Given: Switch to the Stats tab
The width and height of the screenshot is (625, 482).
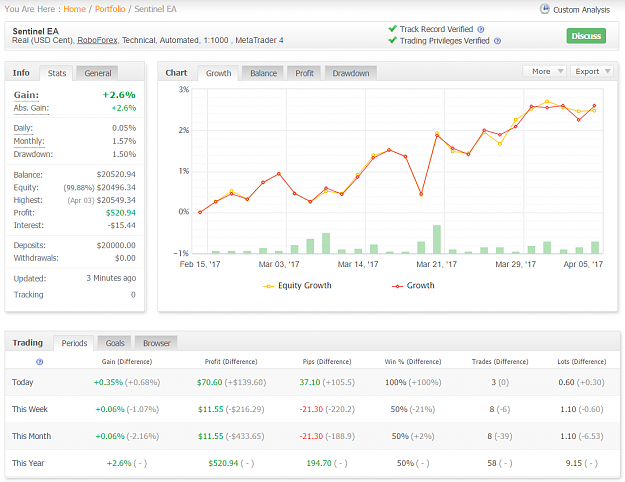Looking at the screenshot, I should point(57,73).
